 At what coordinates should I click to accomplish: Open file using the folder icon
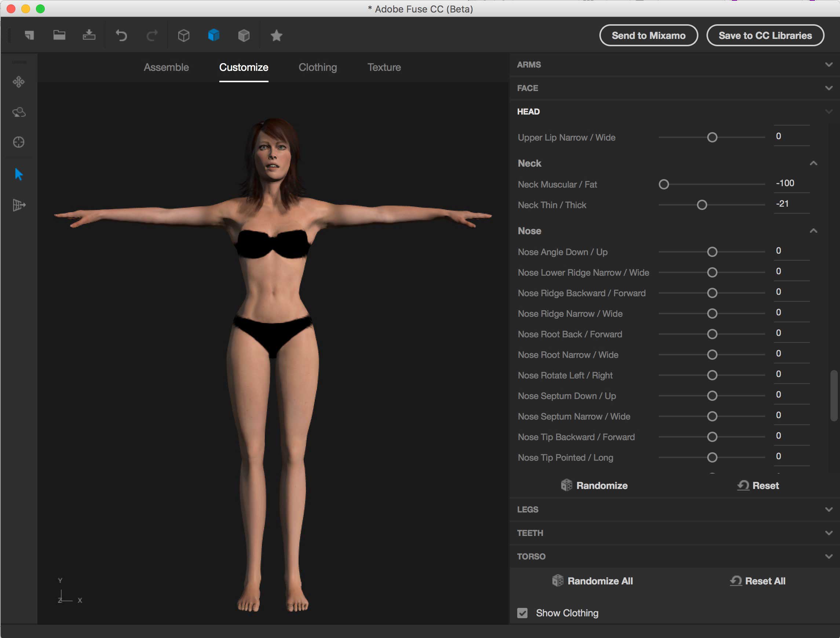pyautogui.click(x=59, y=35)
